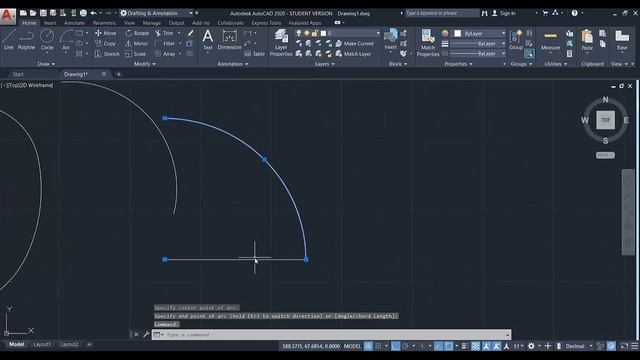This screenshot has width=640, height=360.
Task: Expand the Draw panel
Action: click(x=46, y=64)
